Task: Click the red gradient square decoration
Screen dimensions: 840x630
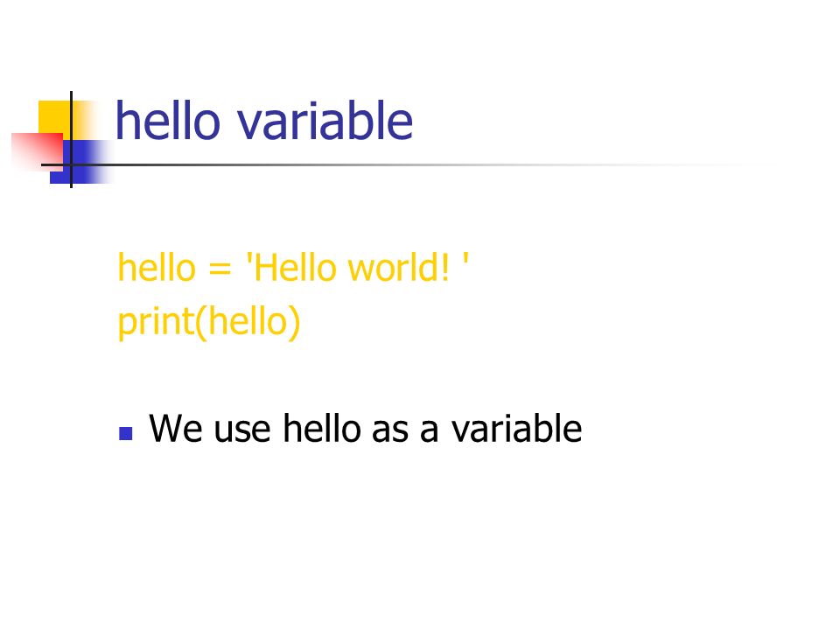Action: tap(38, 152)
